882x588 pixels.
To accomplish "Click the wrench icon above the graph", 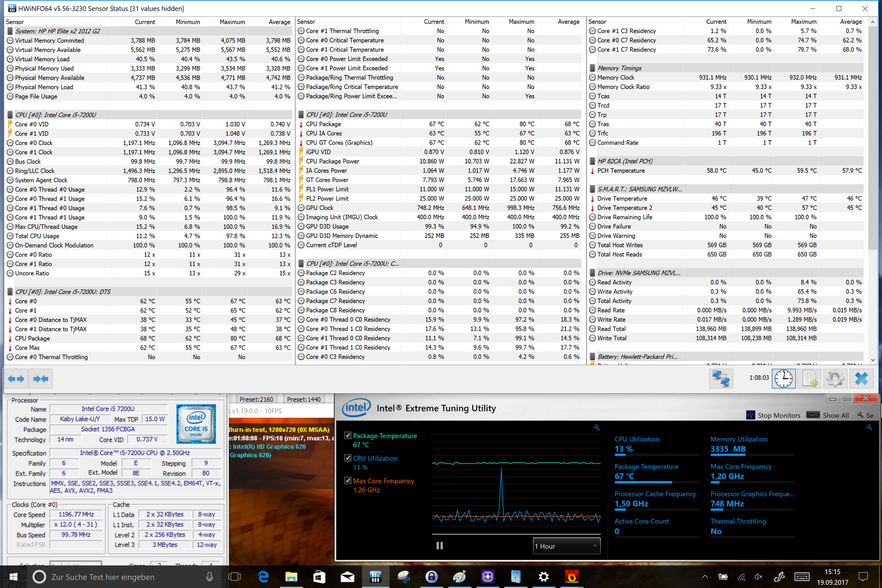I will coord(596,427).
